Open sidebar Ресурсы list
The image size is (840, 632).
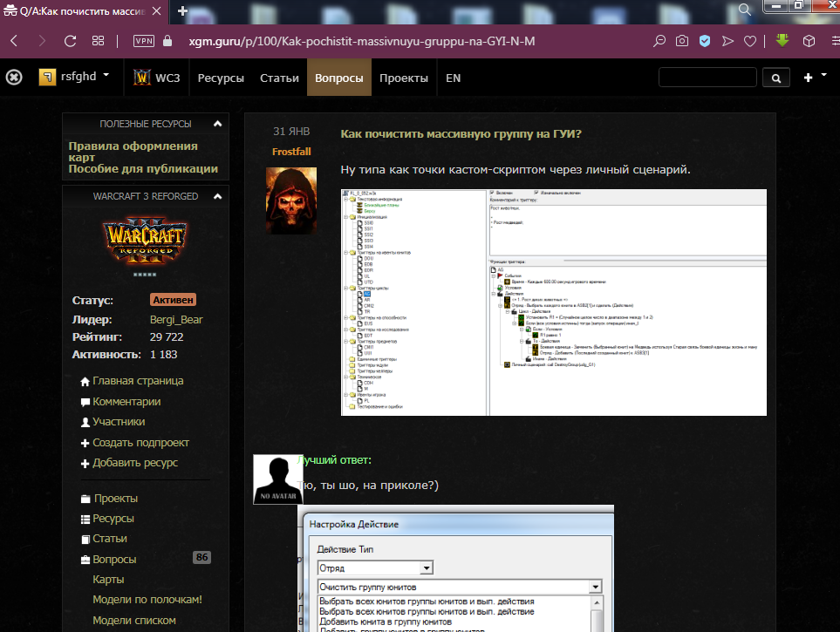(x=107, y=519)
